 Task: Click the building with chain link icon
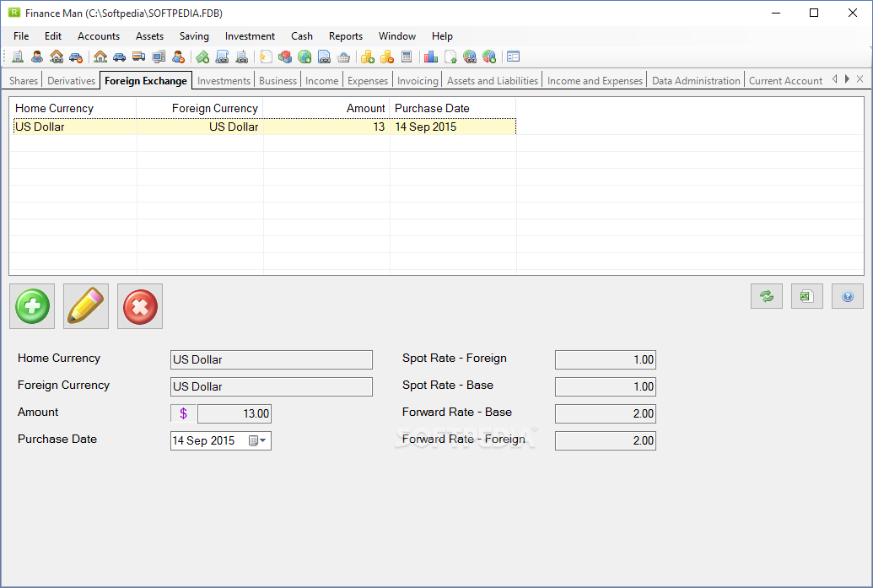click(241, 57)
